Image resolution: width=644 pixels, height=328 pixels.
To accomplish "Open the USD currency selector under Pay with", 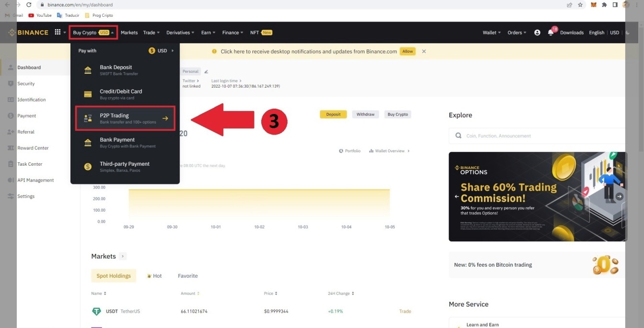I will tap(161, 51).
